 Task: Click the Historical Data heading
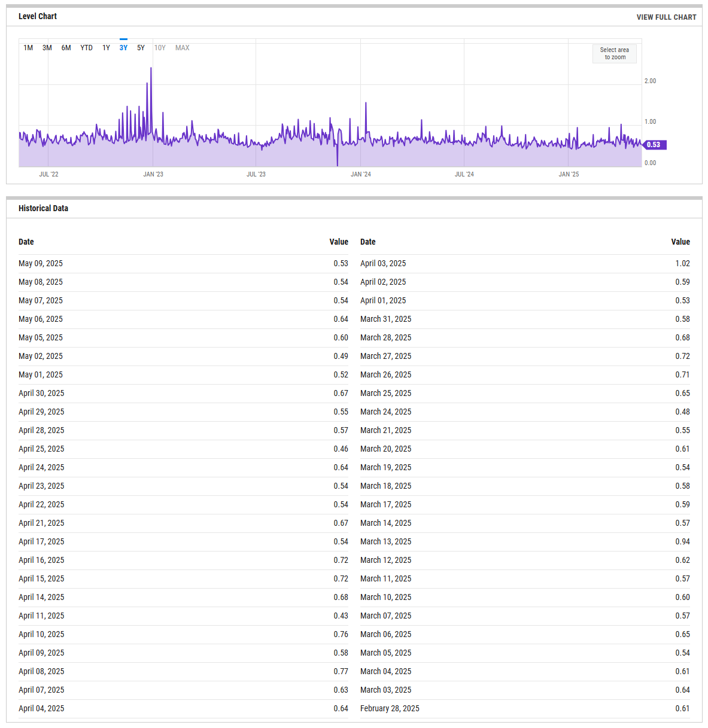coord(43,208)
